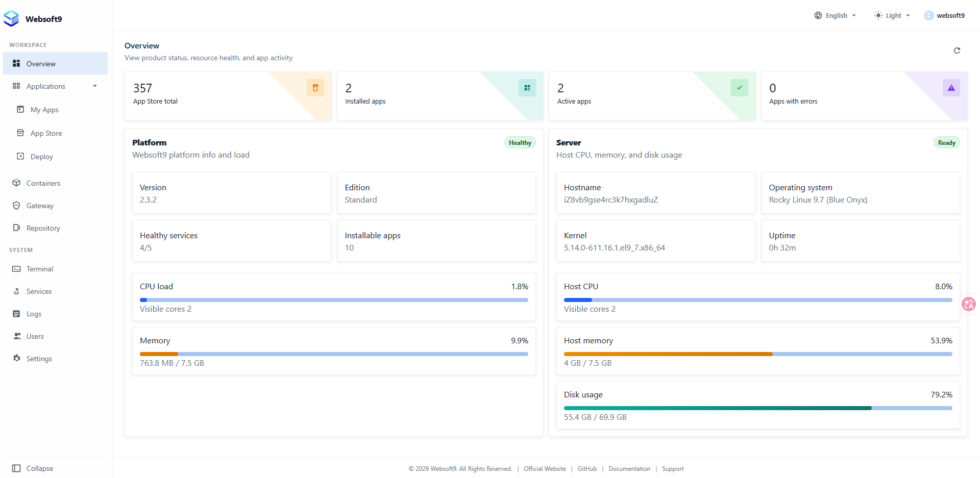Open the Overview page
This screenshot has height=478, width=980.
tap(55, 63)
